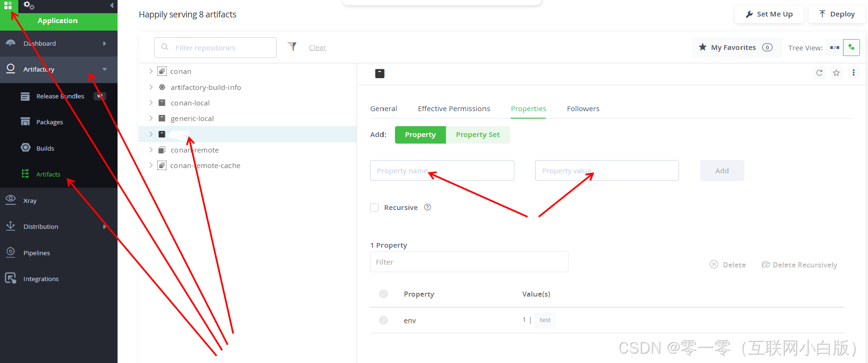868x363 pixels.
Task: Open the env property link
Action: coord(410,321)
